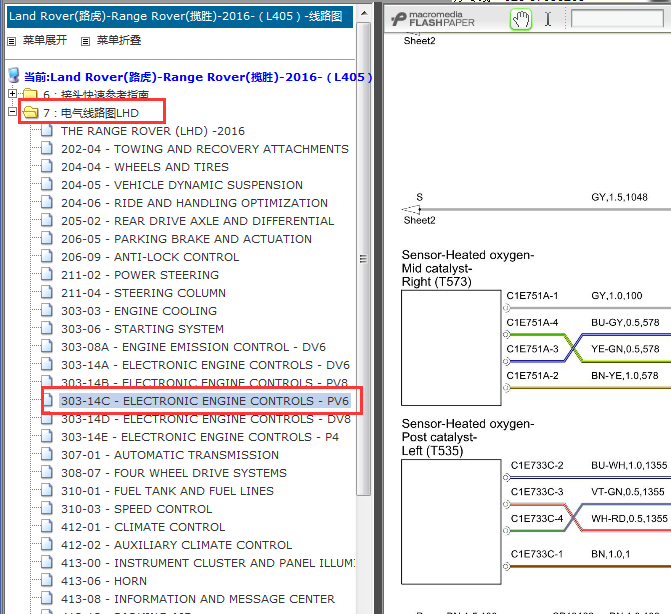Open 211-04 Steering Column
This screenshot has height=614, width=671.
pos(143,293)
